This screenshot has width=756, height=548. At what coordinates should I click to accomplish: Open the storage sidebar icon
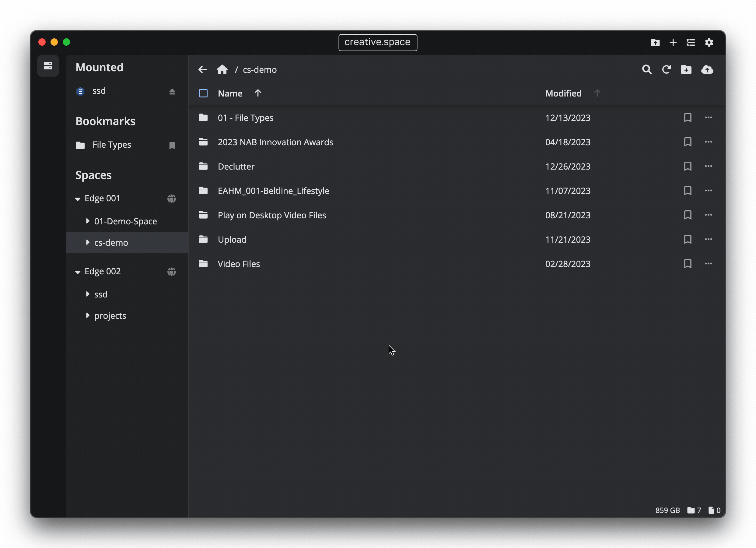coord(48,66)
